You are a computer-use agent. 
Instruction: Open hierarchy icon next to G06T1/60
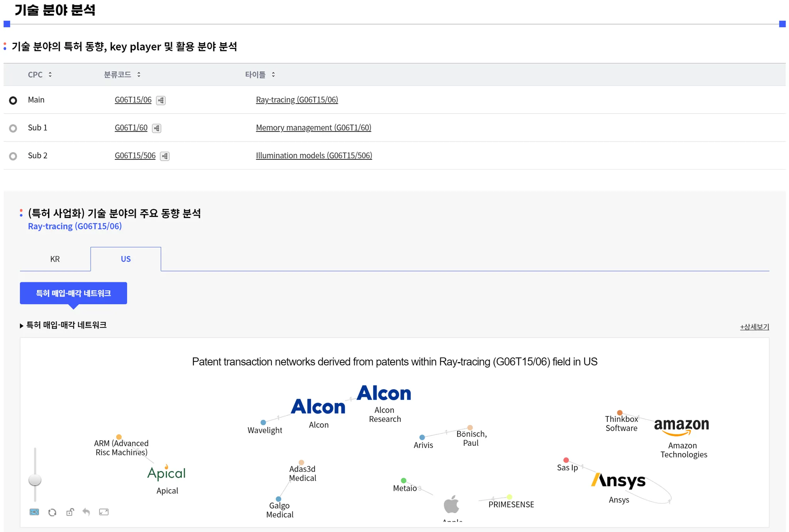pyautogui.click(x=156, y=128)
